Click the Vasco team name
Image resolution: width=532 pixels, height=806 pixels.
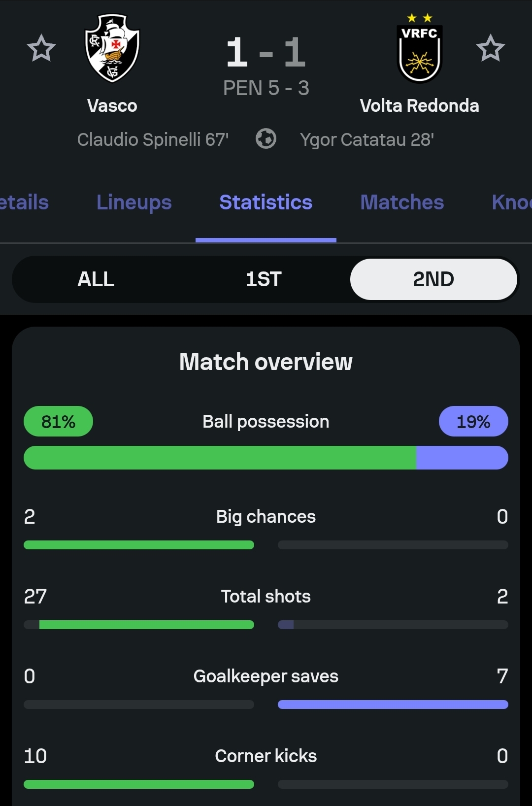[x=112, y=106]
